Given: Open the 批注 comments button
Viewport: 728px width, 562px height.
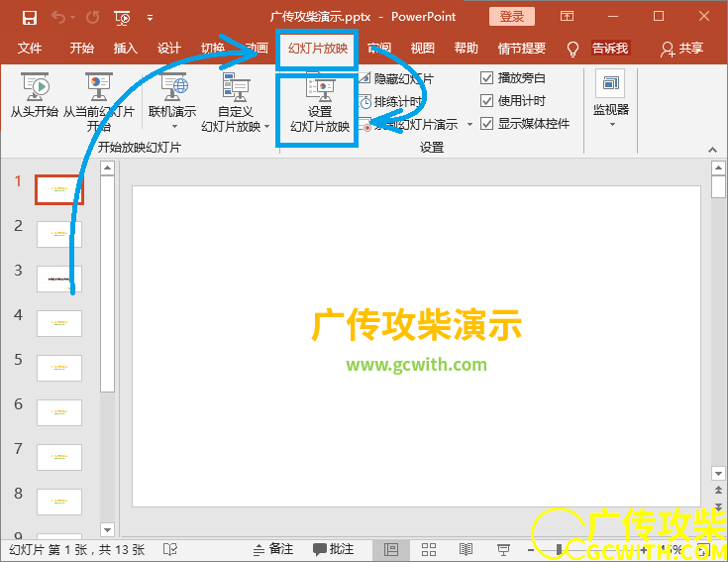Looking at the screenshot, I should (x=334, y=549).
